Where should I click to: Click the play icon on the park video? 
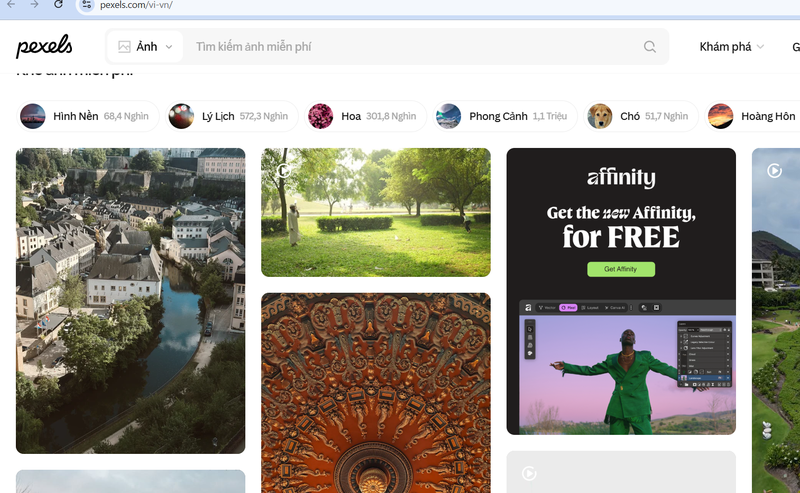pyautogui.click(x=284, y=170)
